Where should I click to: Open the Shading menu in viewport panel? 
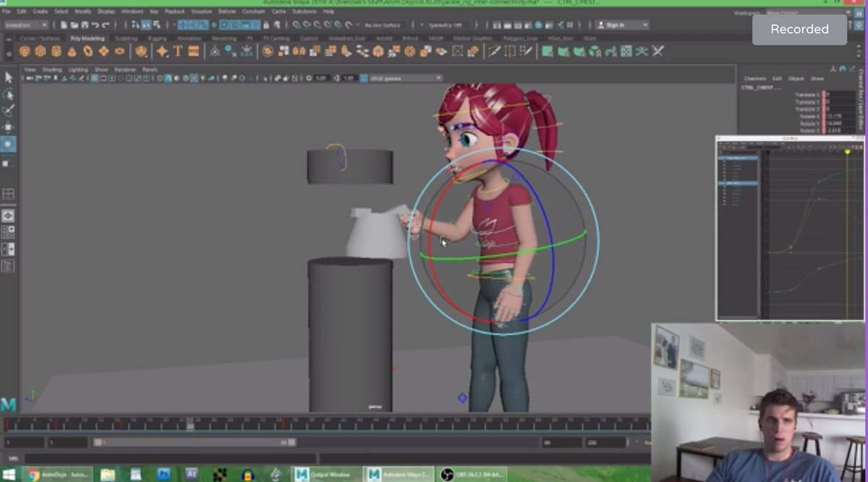pyautogui.click(x=52, y=69)
